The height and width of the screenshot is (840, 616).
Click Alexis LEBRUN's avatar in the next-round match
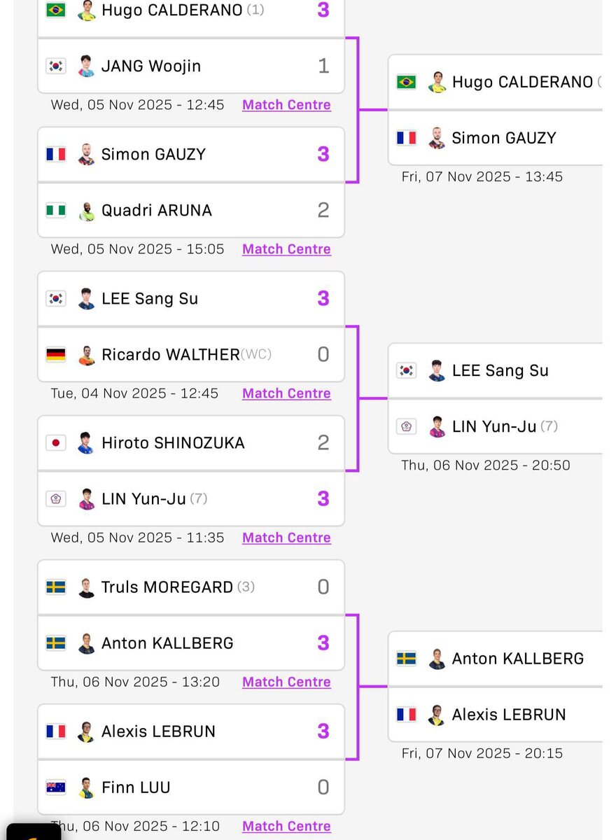click(x=437, y=715)
